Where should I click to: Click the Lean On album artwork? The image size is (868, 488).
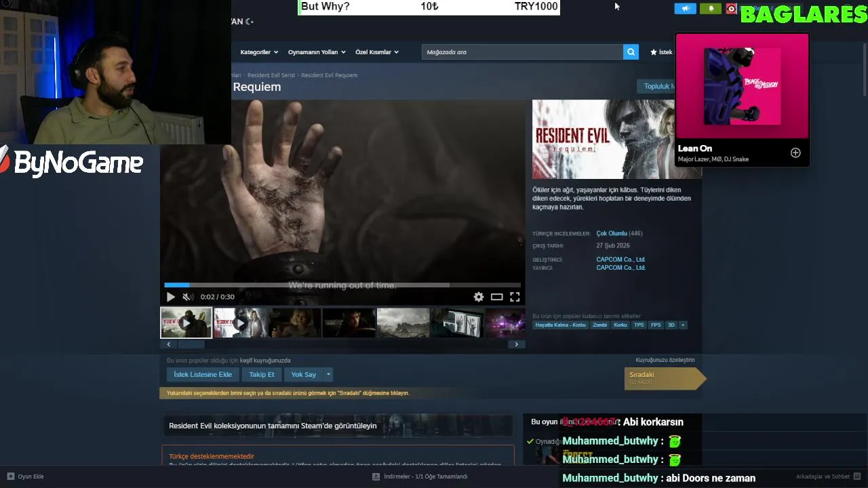coord(743,86)
